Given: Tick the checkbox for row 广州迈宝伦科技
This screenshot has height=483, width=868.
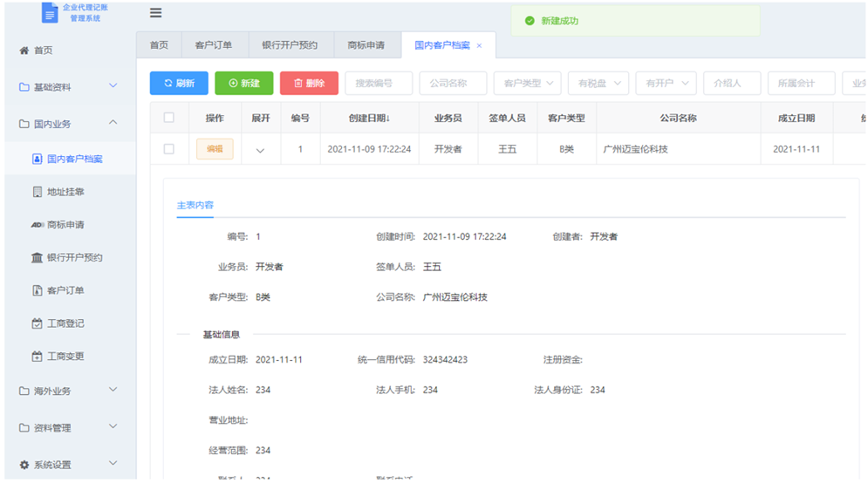Looking at the screenshot, I should click(169, 149).
